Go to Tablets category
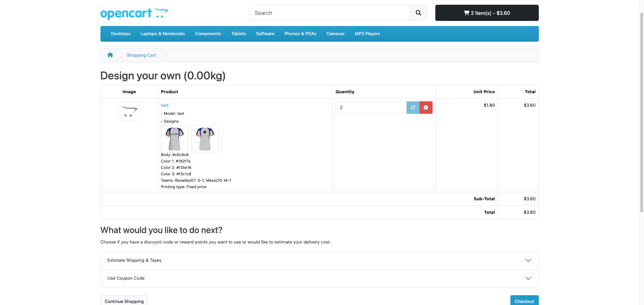 (x=238, y=34)
